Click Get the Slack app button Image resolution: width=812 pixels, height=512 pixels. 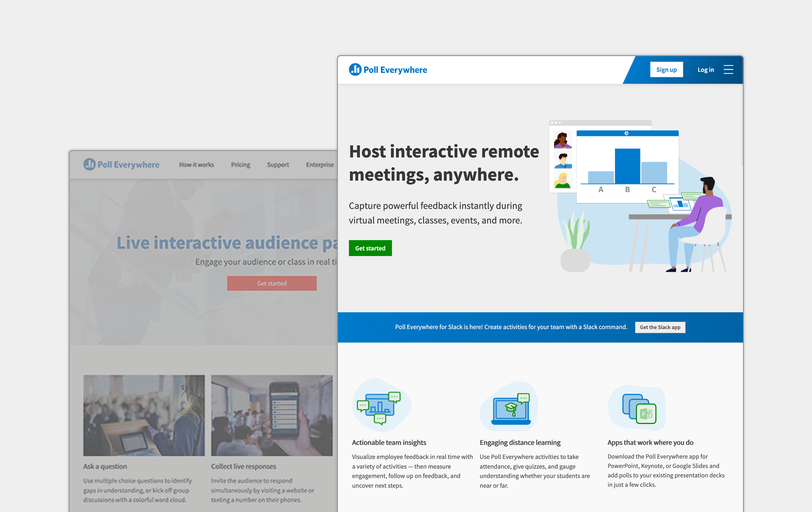[660, 327]
